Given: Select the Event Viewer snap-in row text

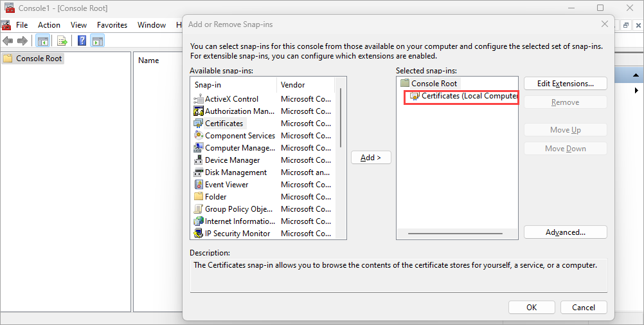Looking at the screenshot, I should [x=227, y=184].
